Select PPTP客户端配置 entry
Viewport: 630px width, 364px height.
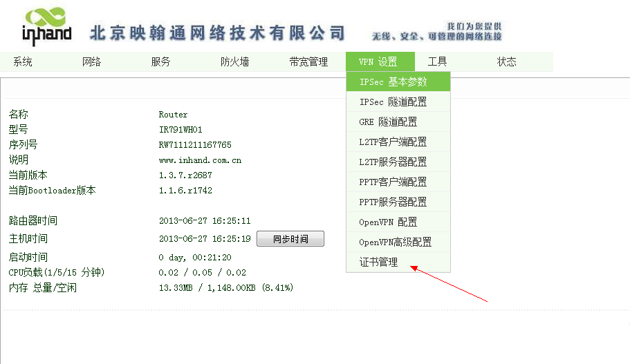click(393, 182)
